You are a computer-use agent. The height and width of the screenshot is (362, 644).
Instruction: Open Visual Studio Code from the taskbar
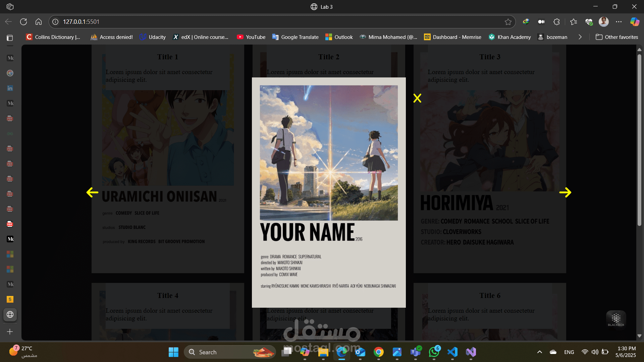(x=452, y=352)
